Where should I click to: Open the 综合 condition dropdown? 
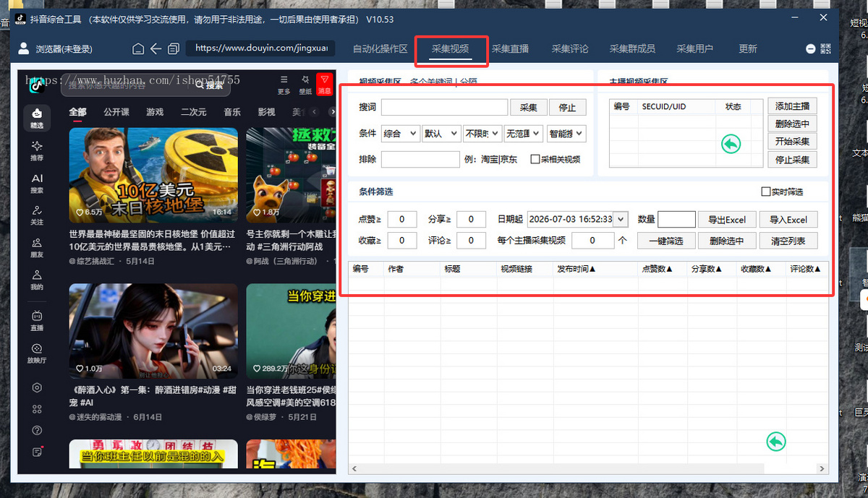[x=401, y=133]
